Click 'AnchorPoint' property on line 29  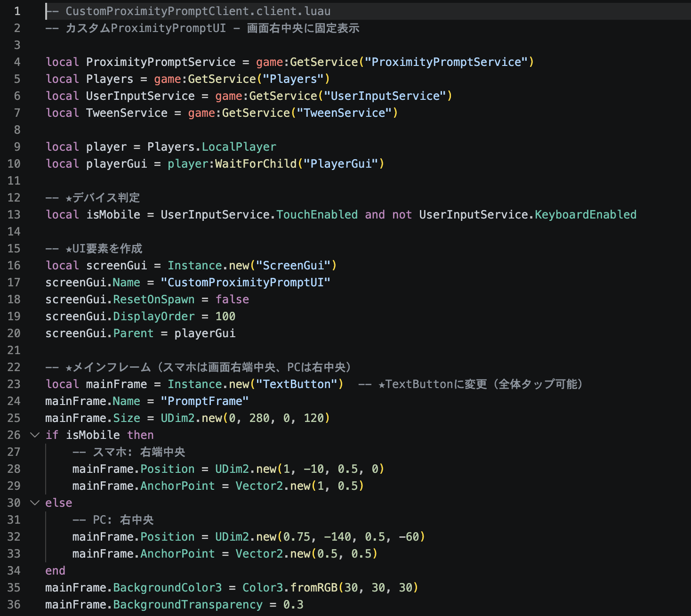(177, 486)
